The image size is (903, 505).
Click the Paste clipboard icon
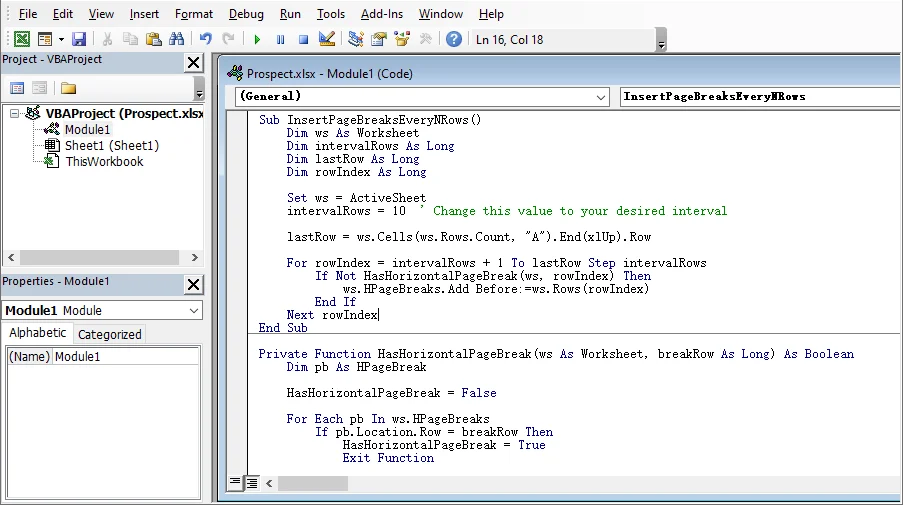coord(153,39)
